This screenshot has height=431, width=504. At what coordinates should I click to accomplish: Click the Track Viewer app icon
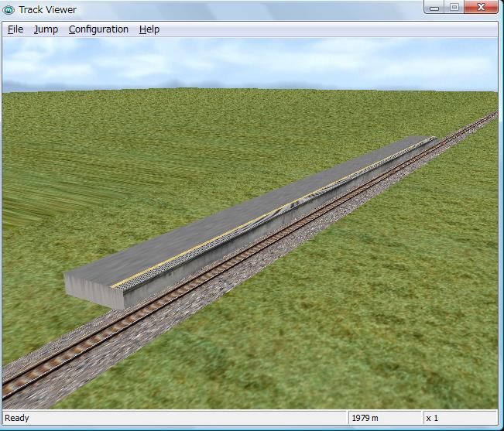pyautogui.click(x=10, y=9)
